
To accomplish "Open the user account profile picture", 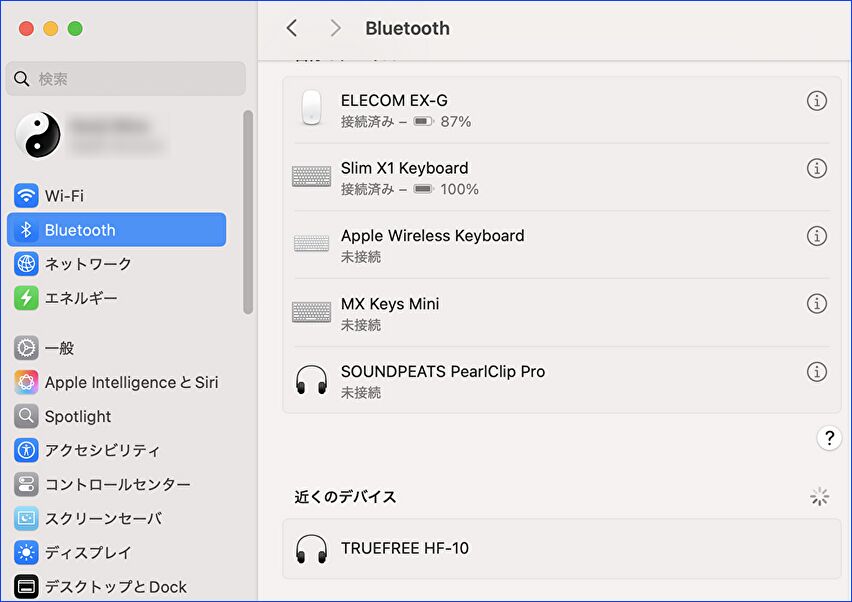I will click(x=38, y=135).
